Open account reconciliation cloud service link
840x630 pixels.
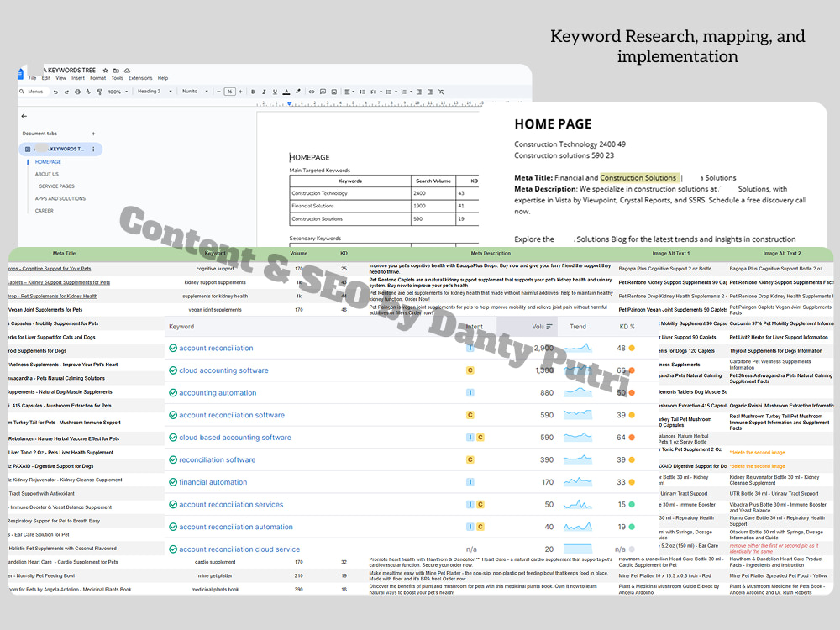point(239,549)
